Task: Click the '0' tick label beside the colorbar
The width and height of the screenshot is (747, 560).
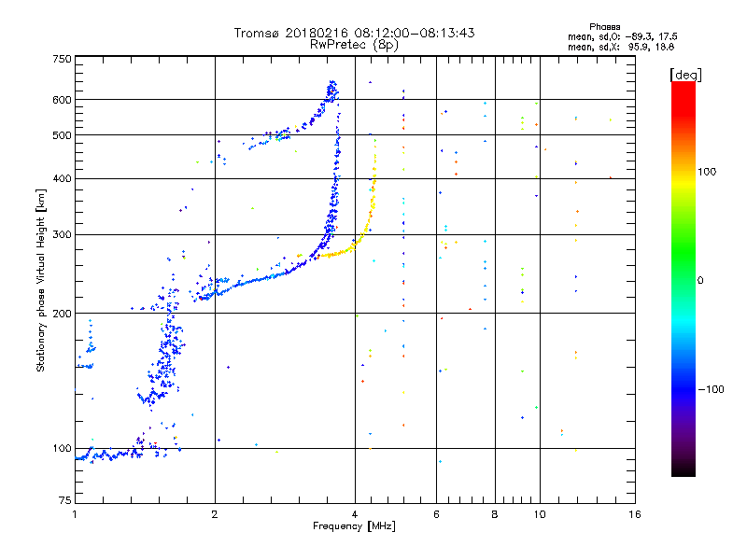Action: coord(700,280)
